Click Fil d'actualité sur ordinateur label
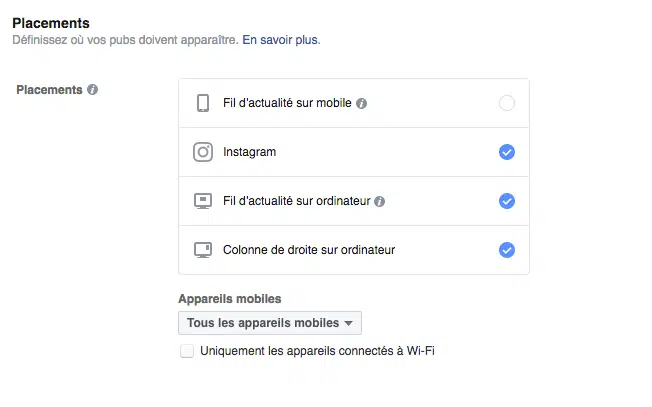Screen dimensions: 652x407 tap(297, 201)
